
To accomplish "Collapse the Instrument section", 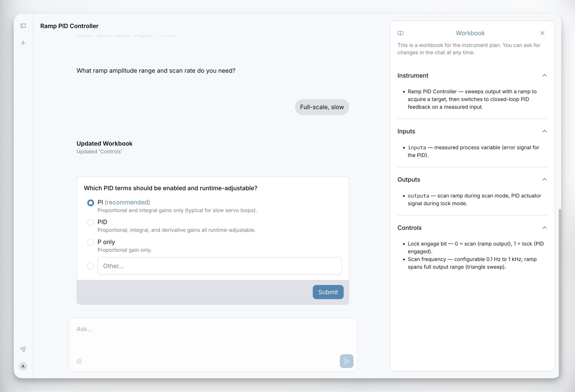I will (x=544, y=75).
